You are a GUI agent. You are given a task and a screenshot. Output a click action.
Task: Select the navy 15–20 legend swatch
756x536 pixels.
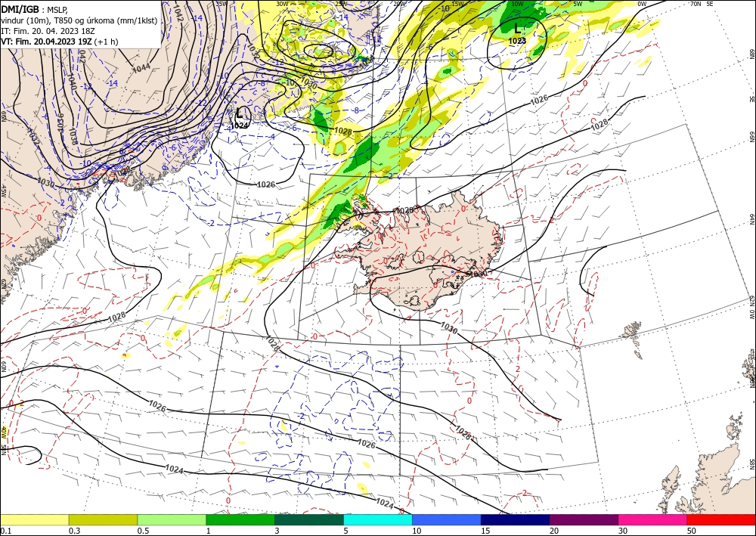(x=516, y=519)
